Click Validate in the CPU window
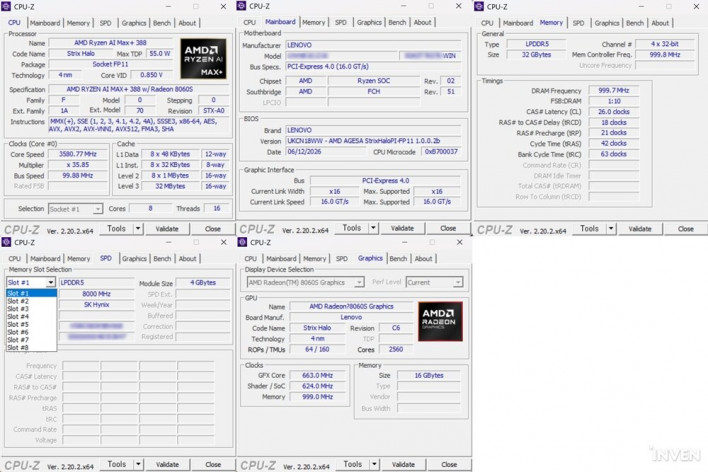 pos(167,229)
